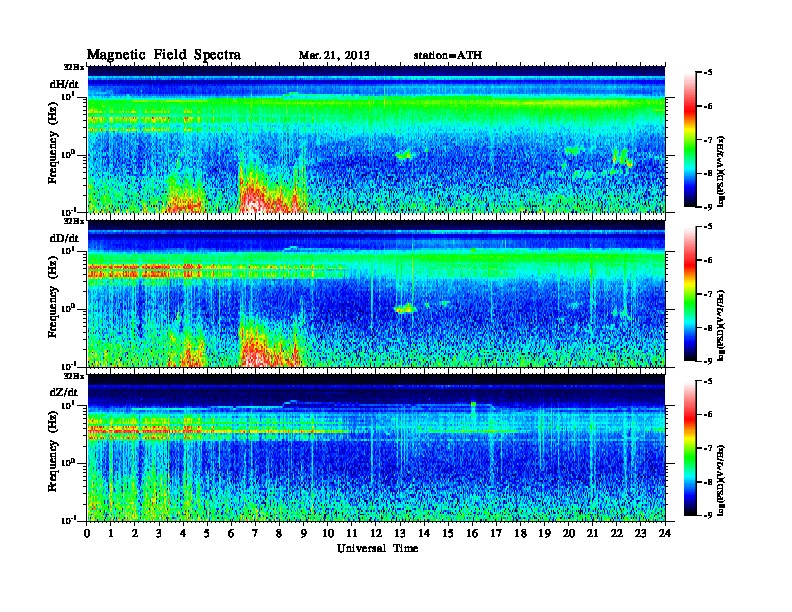The width and height of the screenshot is (792, 612).
Task: Click the 16 UT spot near 10 Hz in dZ/dt panel
Action: tap(473, 405)
